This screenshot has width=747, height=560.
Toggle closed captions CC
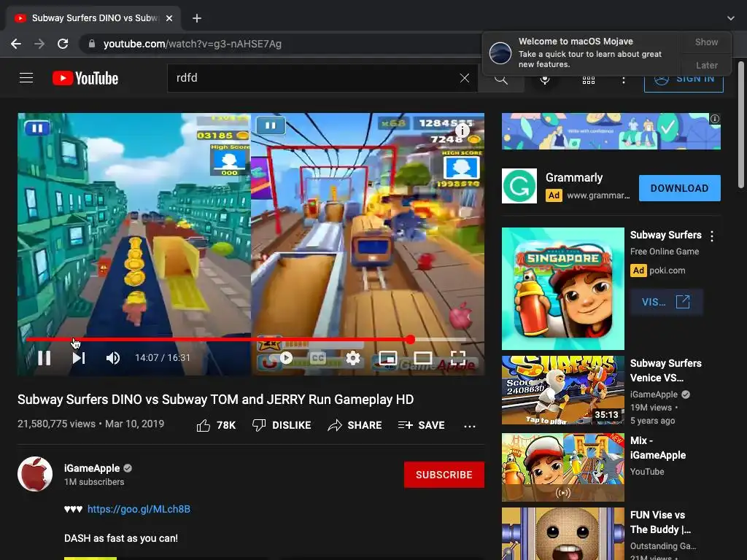318,357
